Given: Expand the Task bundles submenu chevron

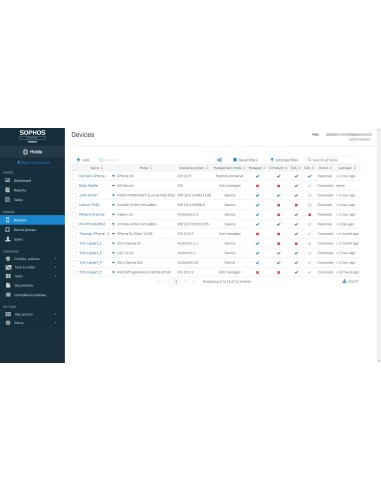Looking at the screenshot, I should pos(55,267).
